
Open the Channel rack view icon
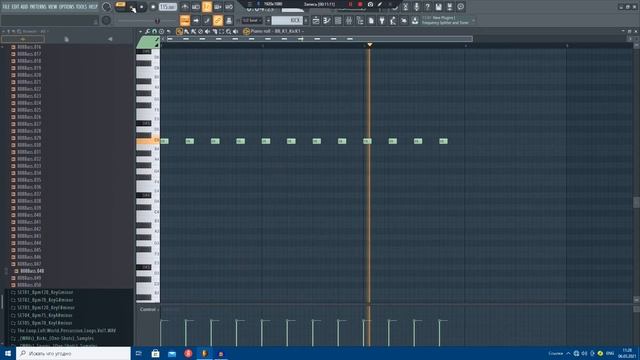[338, 20]
